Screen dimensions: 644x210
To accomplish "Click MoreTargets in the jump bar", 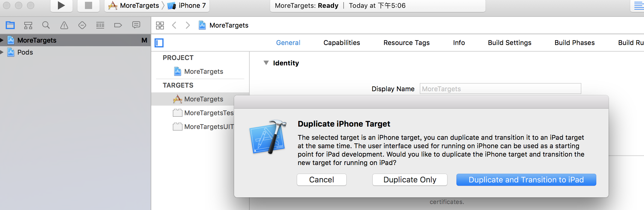I will 224,25.
